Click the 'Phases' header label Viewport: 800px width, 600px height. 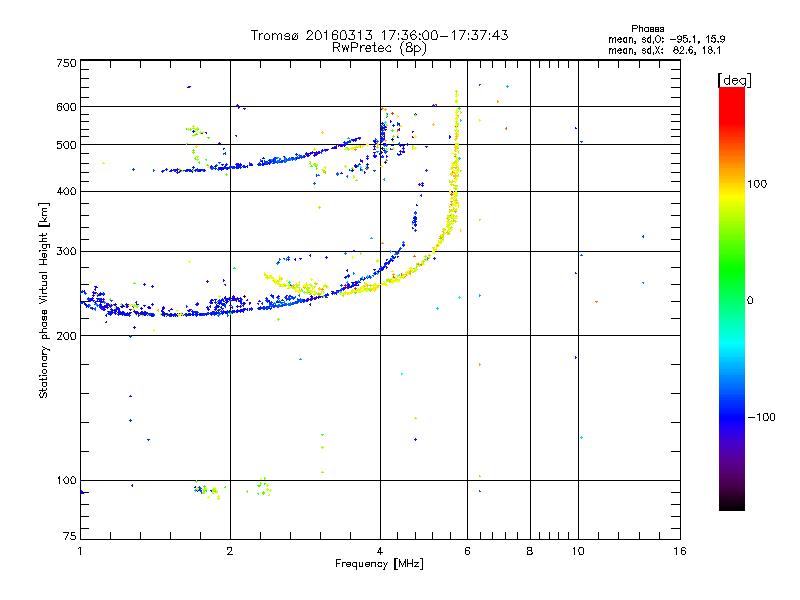point(647,29)
